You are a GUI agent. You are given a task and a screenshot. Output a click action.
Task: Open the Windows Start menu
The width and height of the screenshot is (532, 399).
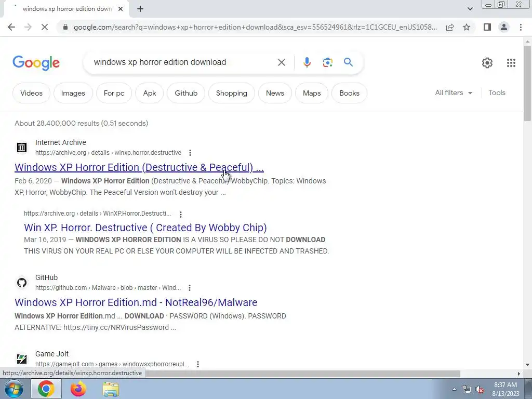point(14,389)
